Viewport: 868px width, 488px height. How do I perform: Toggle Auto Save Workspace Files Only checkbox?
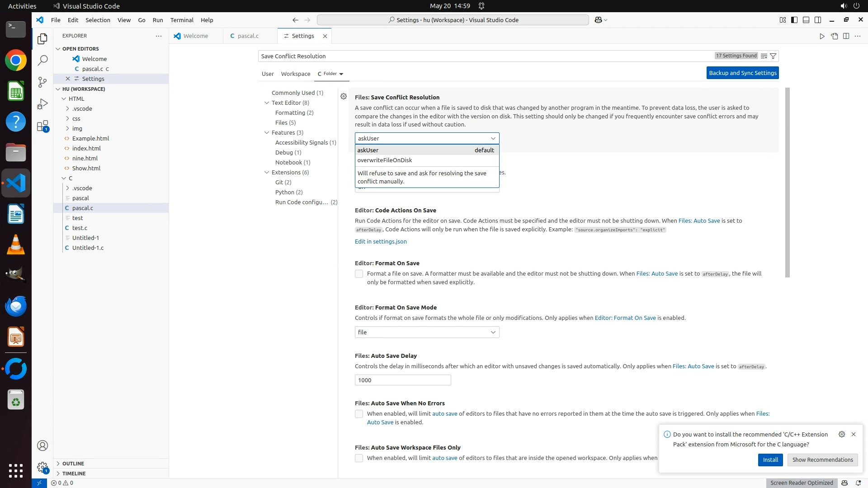click(x=359, y=458)
